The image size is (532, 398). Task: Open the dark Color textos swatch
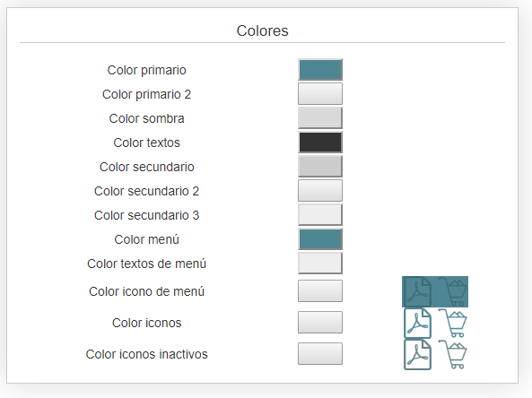pos(320,143)
